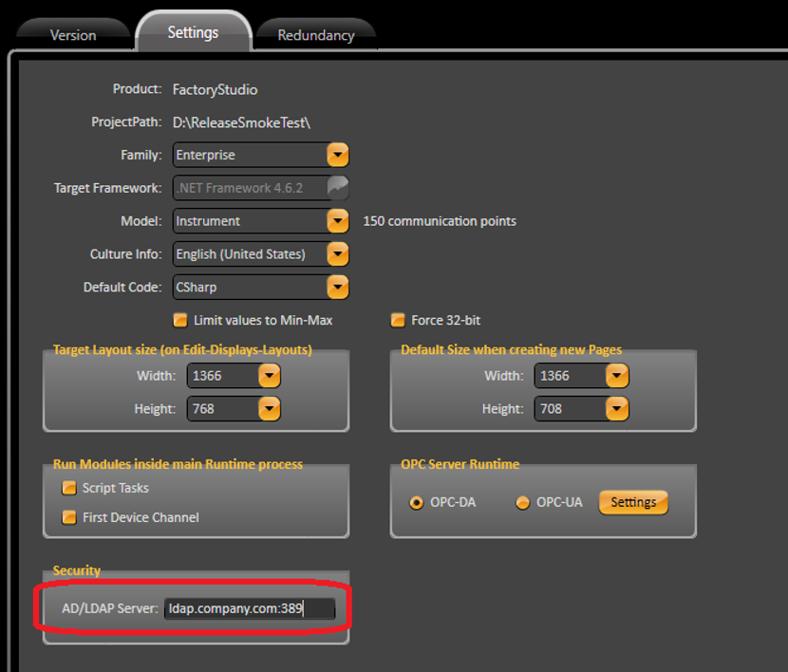
Task: Select the OPC-UA radio button
Action: (x=523, y=502)
